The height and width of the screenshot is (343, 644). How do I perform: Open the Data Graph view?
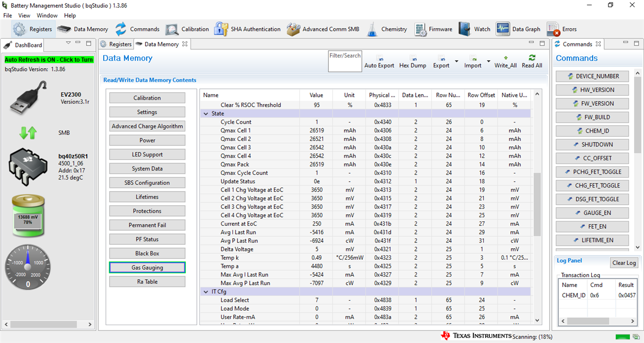(518, 29)
